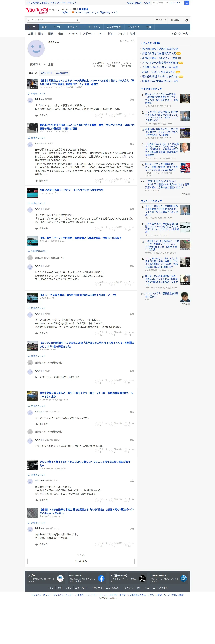Click 共感した on 流石EVの日産 comment
The image size is (215, 644).
coord(97,333)
